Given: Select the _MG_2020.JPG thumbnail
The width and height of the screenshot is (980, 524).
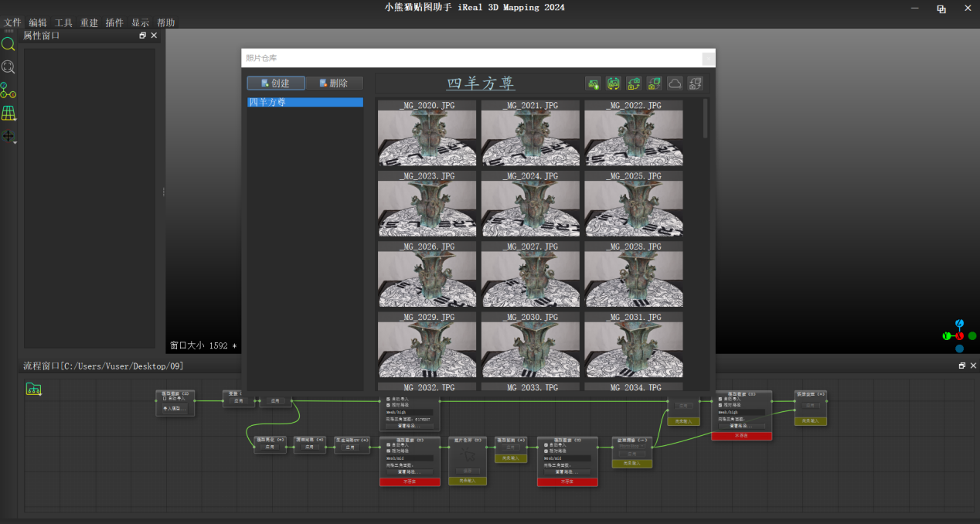Looking at the screenshot, I should [427, 133].
